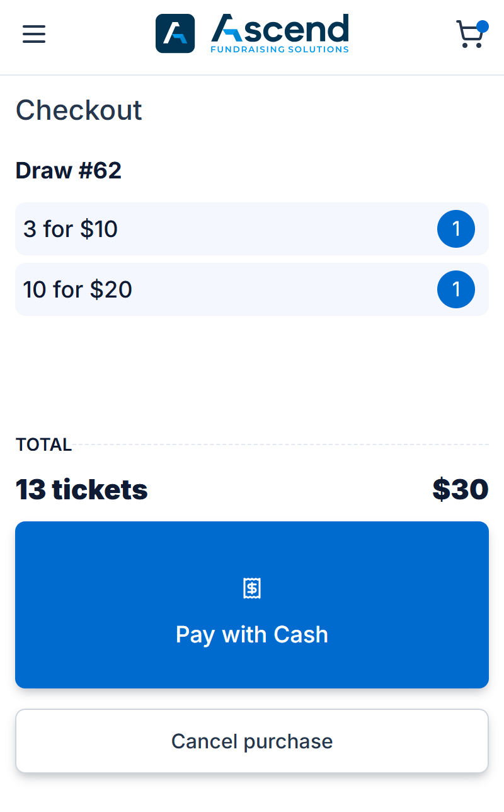
Task: Click quantity badge for 10 for $20
Action: coord(455,289)
